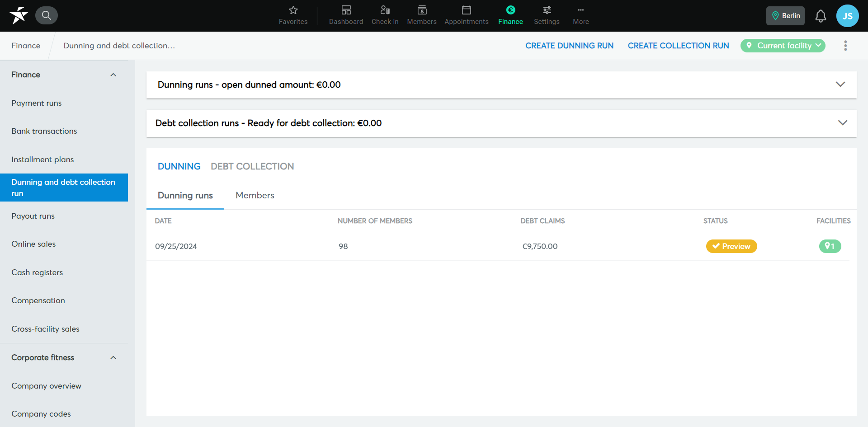Switch to DEBT COLLECTION tab
This screenshot has height=427, width=868.
[252, 166]
